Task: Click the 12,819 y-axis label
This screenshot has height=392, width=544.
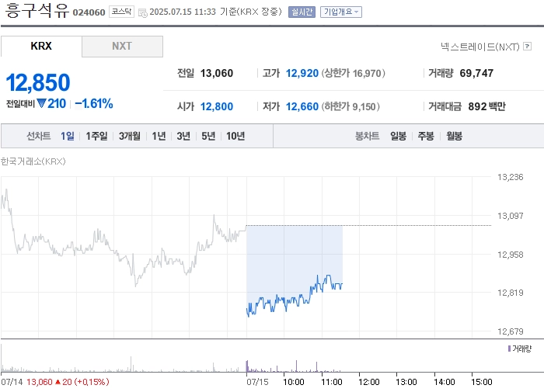Action: point(510,293)
